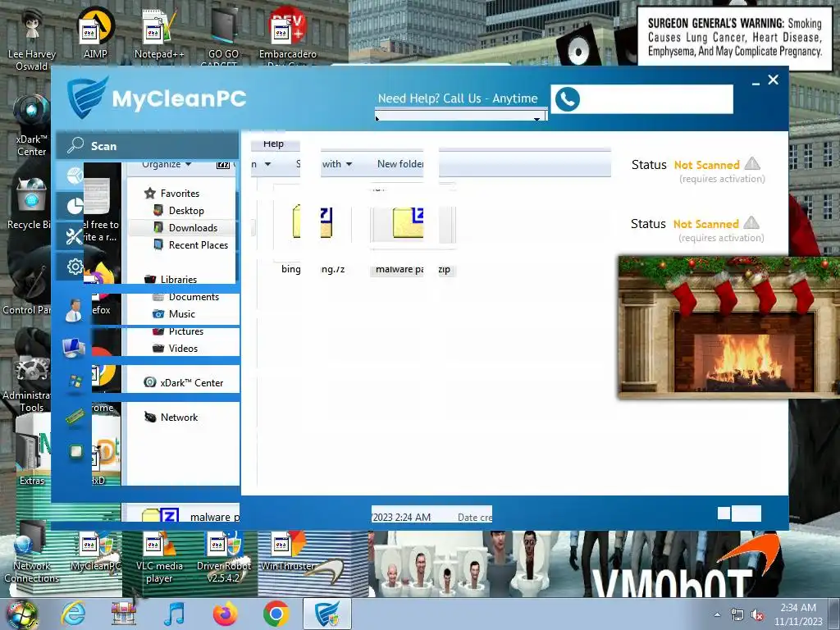Open AIMP desktop shortcut

(95, 33)
